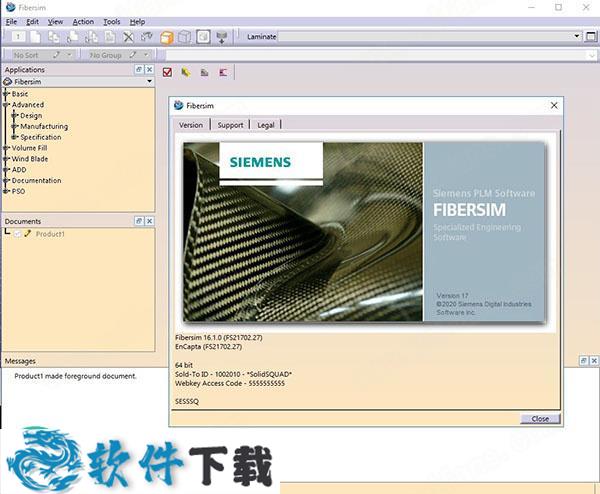
Task: Click the yellow arrow pointer icon
Action: (x=186, y=72)
